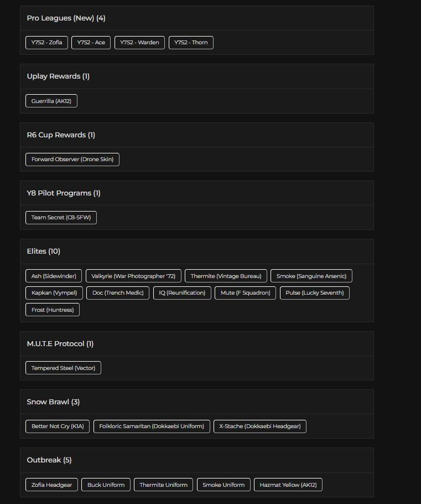Select the Frost (Huntress) tag
Screen dimensions: 421x504
point(53,310)
